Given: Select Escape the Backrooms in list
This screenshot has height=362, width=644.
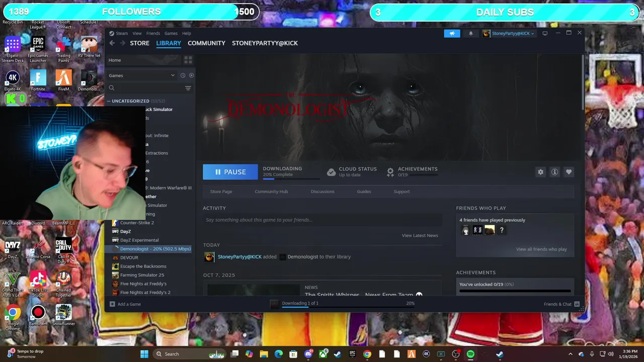Looking at the screenshot, I should click(x=143, y=266).
